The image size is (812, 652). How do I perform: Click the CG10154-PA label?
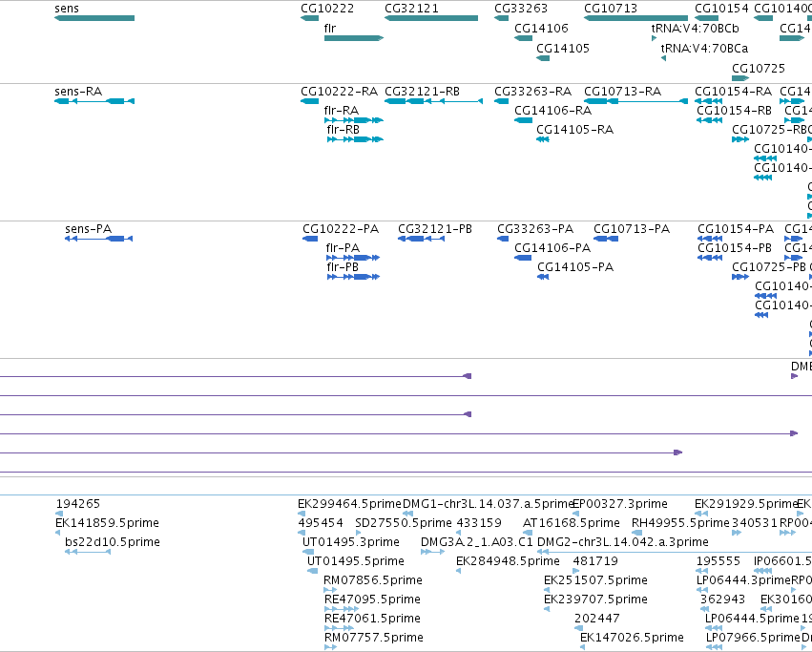[736, 229]
